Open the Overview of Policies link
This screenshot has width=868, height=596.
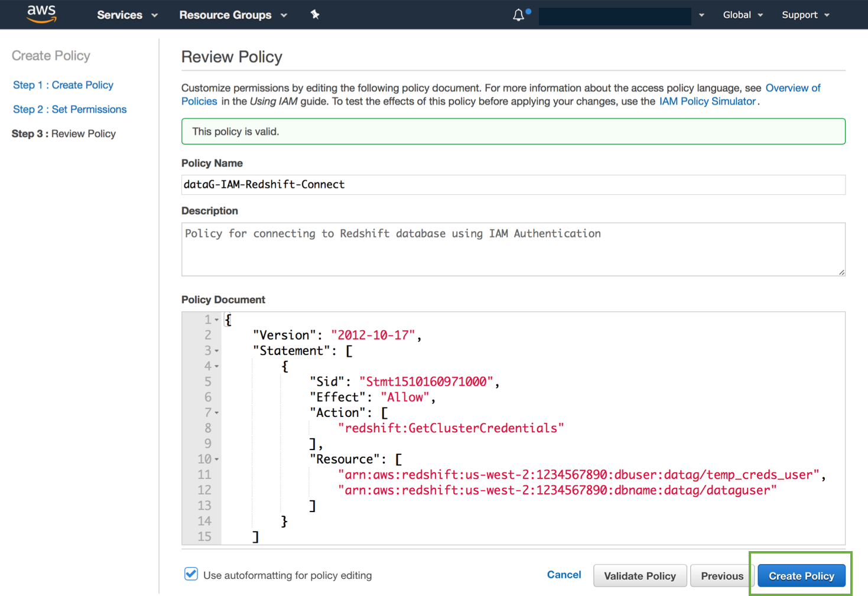point(793,88)
